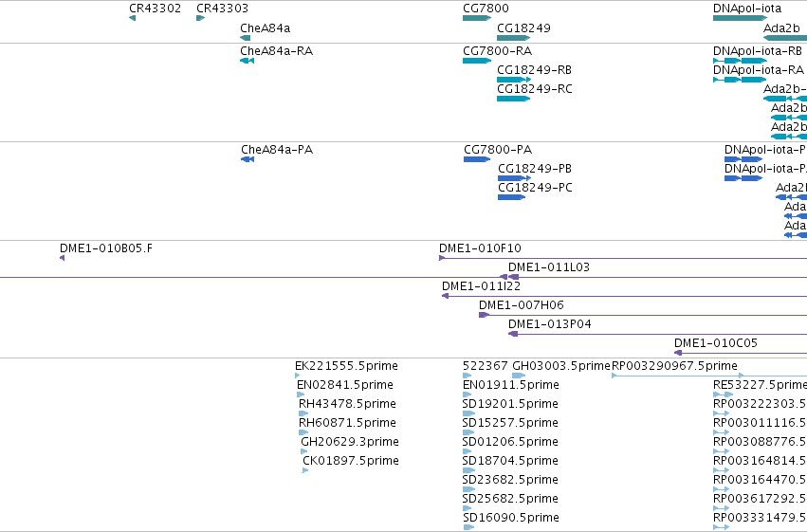
Task: Select the SD18704.5prime EST label
Action: 510,462
